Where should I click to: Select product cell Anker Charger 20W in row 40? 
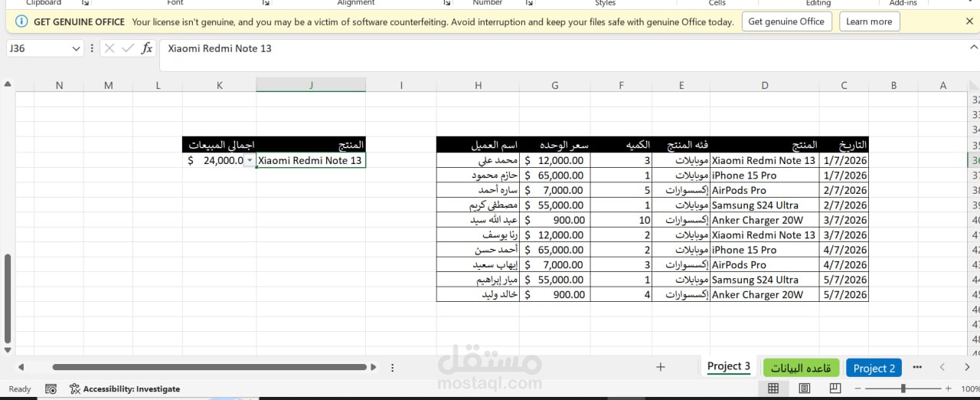pos(765,220)
